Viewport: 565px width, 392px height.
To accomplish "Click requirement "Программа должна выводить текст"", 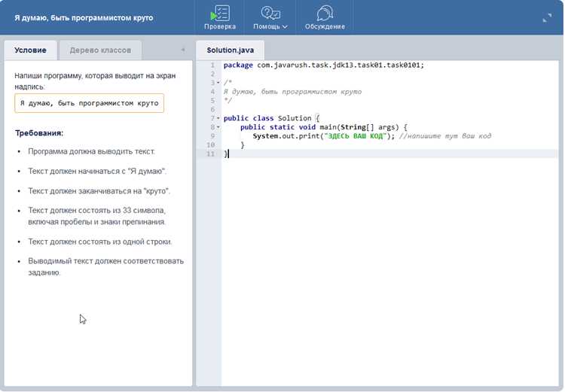I will (x=91, y=151).
